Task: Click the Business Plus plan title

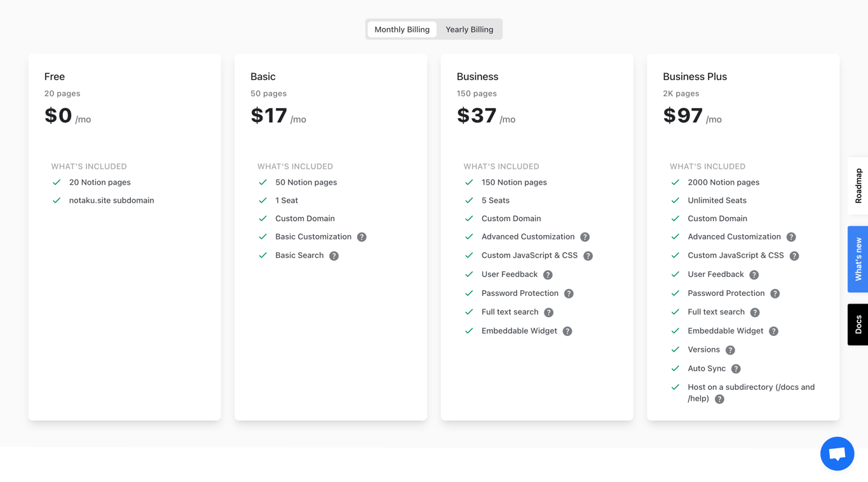Action: click(695, 76)
